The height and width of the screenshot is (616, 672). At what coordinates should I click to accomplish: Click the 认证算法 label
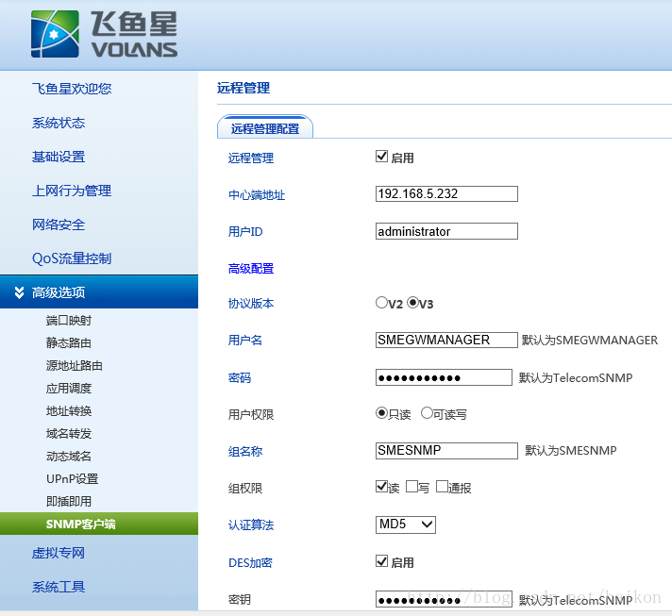[251, 524]
